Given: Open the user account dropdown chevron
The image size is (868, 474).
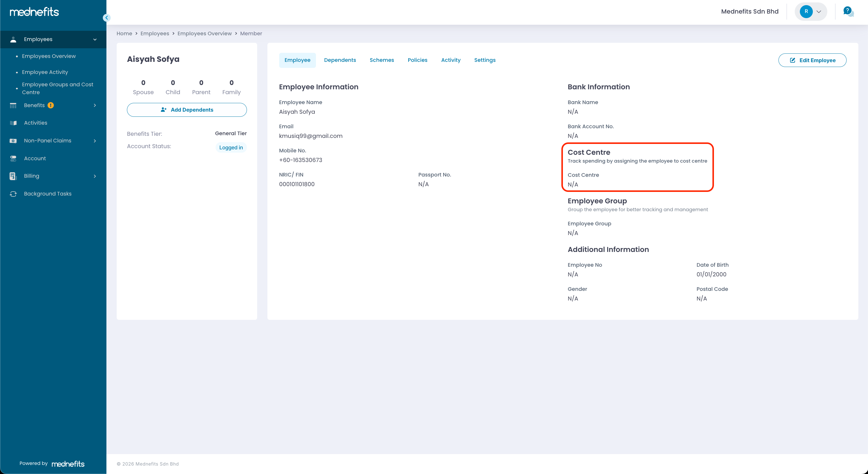Looking at the screenshot, I should 819,11.
